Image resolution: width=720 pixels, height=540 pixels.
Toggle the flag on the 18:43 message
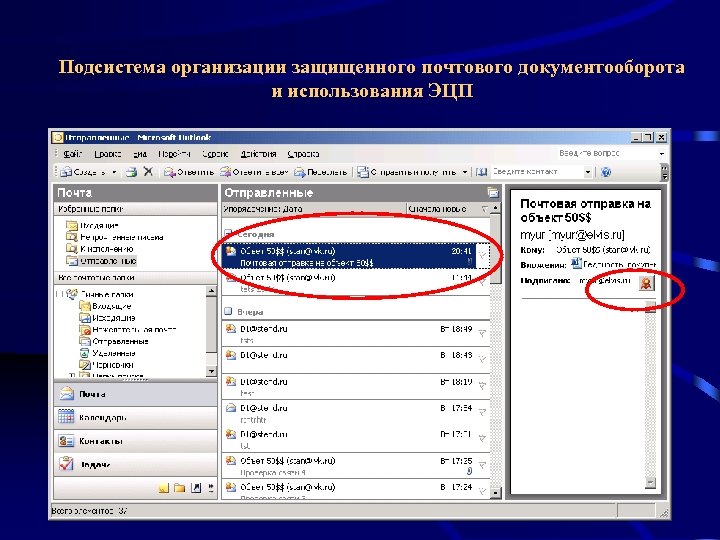tap(482, 359)
